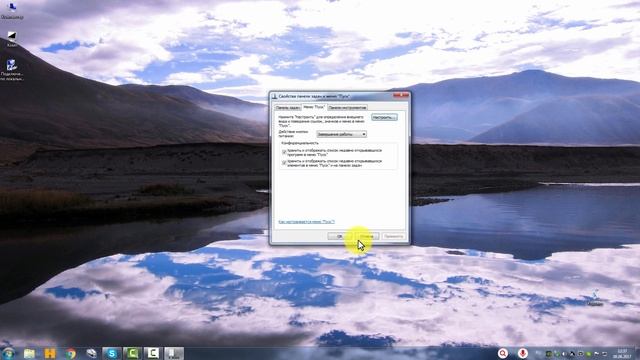640x360 pixels.
Task: Confirm with the OK button
Action: 339,236
